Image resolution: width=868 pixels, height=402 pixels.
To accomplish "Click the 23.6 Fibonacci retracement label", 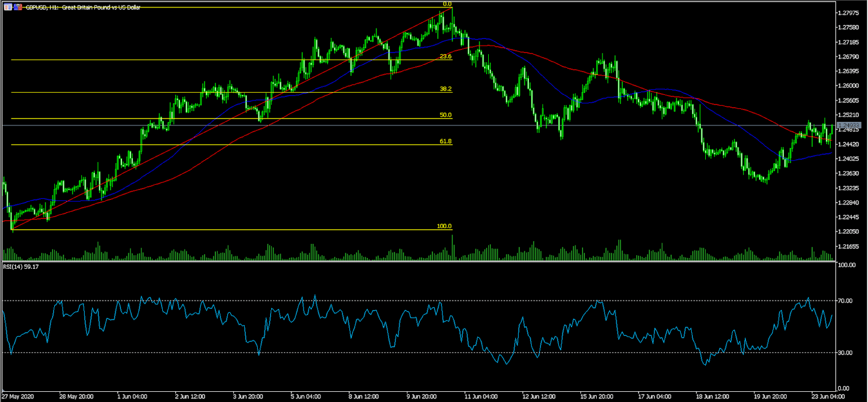I will pyautogui.click(x=446, y=57).
